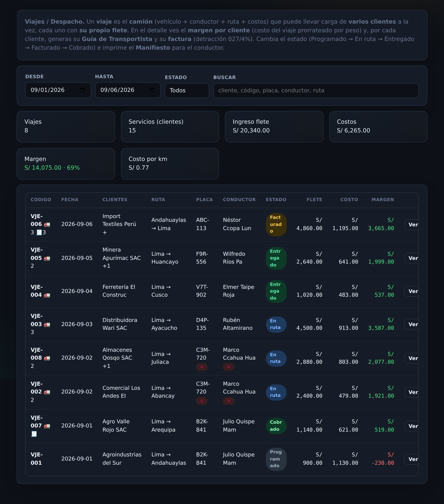Open the Desde date picker calendar icon
Screen dimensions: 444x504
pyautogui.click(x=82, y=90)
